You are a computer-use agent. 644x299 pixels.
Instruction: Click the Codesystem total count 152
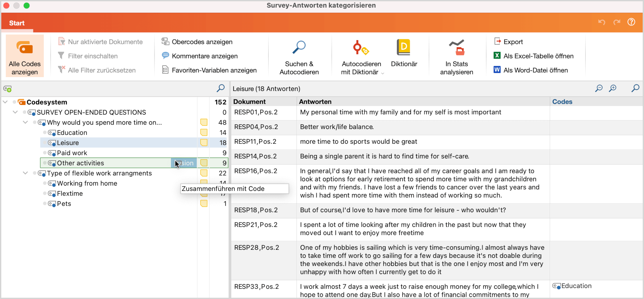click(x=220, y=102)
